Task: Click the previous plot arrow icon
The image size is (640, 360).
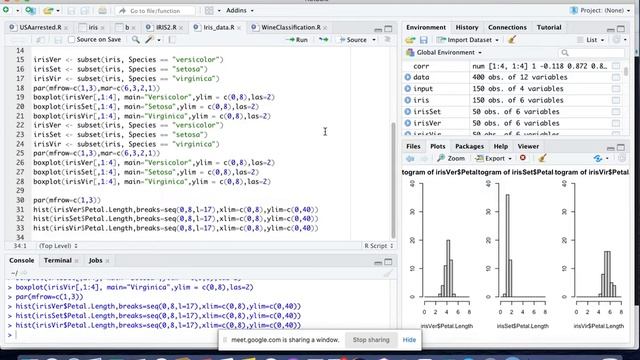Action: [x=410, y=158]
